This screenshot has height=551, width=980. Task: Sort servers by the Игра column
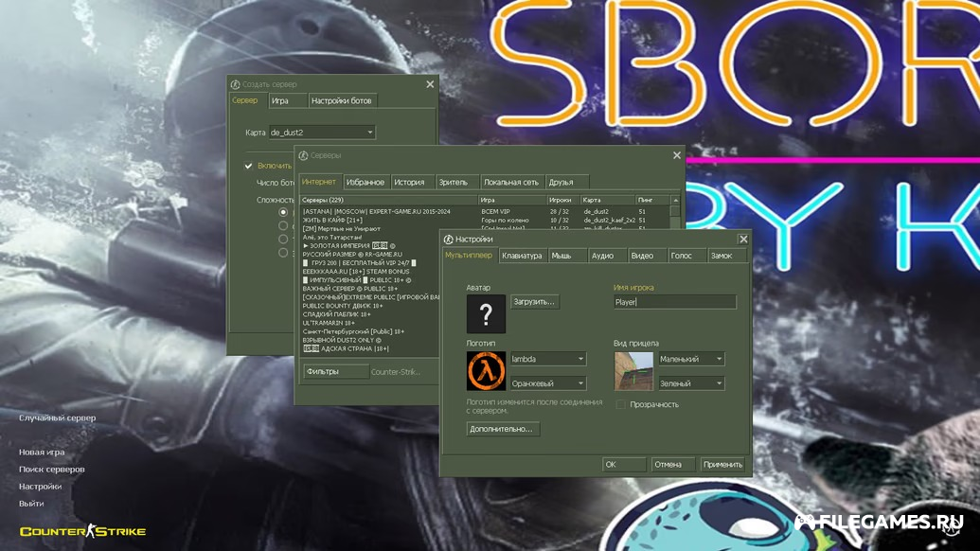[x=512, y=200]
